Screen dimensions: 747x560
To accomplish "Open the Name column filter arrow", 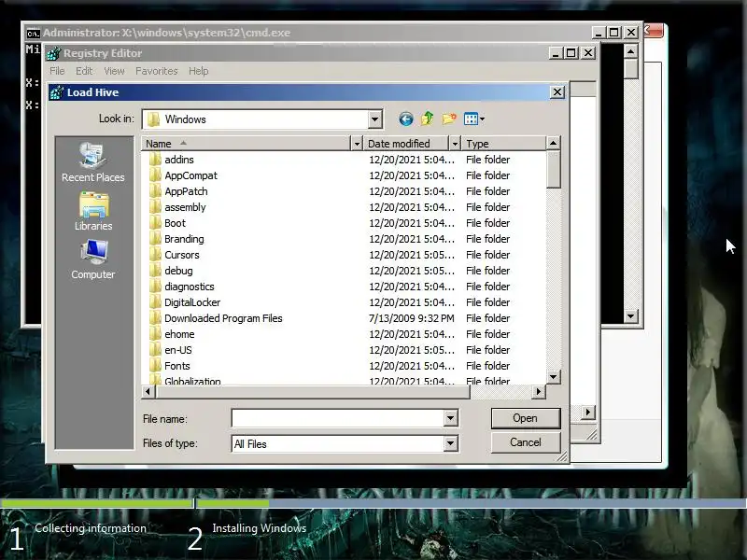I will coord(357,144).
